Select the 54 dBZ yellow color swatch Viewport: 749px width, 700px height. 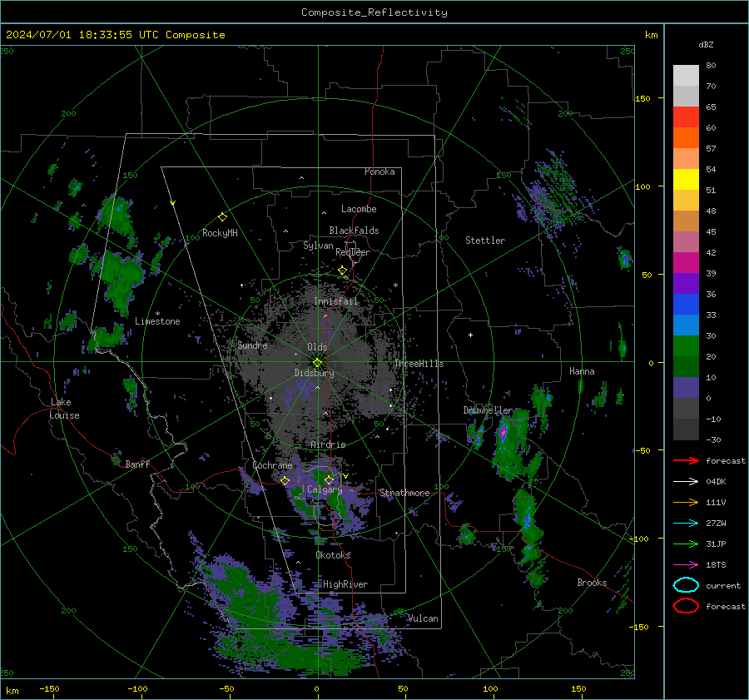tap(686, 180)
